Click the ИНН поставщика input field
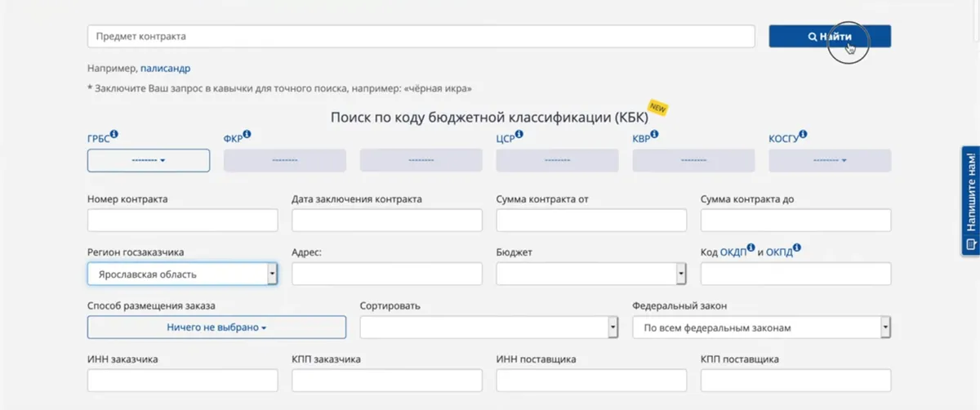The image size is (980, 410). pos(591,381)
